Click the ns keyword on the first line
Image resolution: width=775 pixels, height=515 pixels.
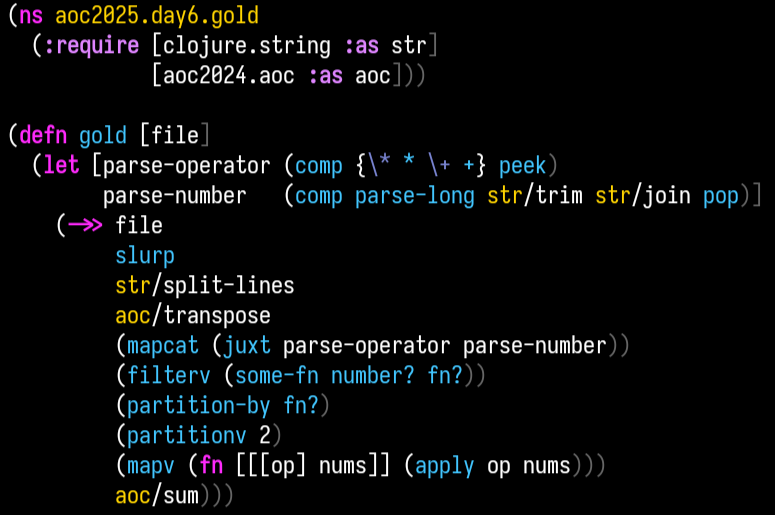click(31, 16)
